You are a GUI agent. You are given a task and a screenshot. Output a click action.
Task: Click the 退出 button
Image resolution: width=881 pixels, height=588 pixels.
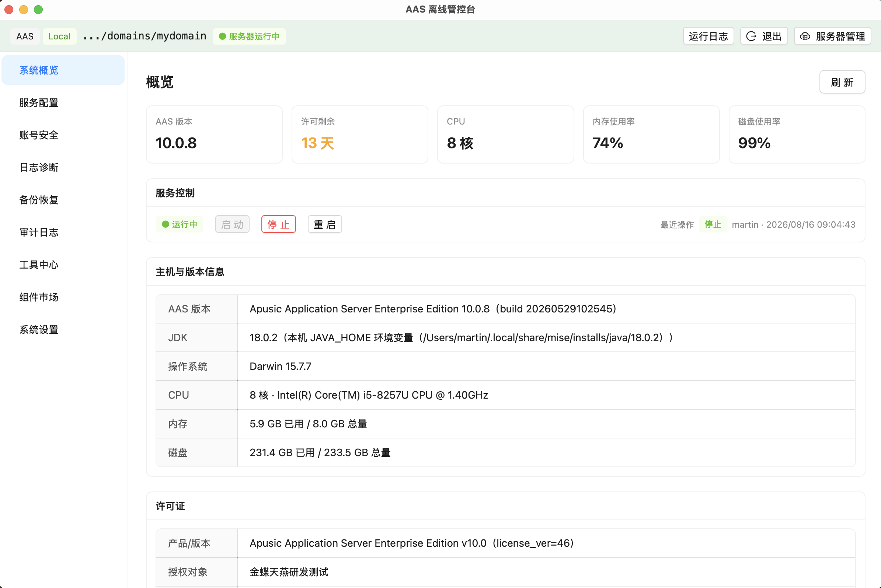point(764,36)
